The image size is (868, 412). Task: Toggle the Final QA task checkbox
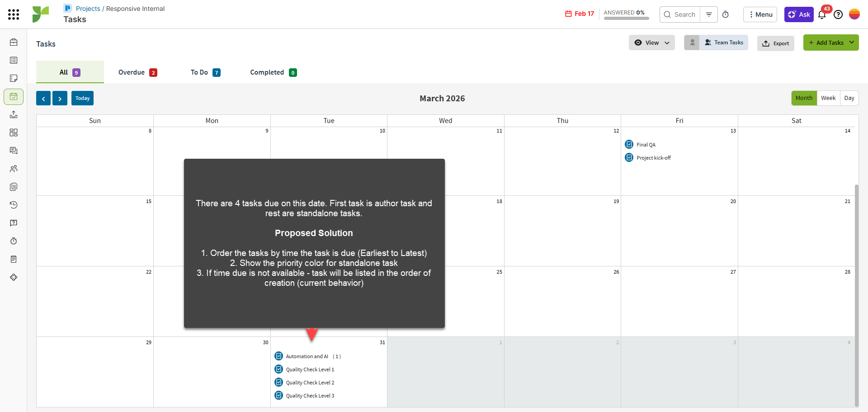[x=629, y=144]
